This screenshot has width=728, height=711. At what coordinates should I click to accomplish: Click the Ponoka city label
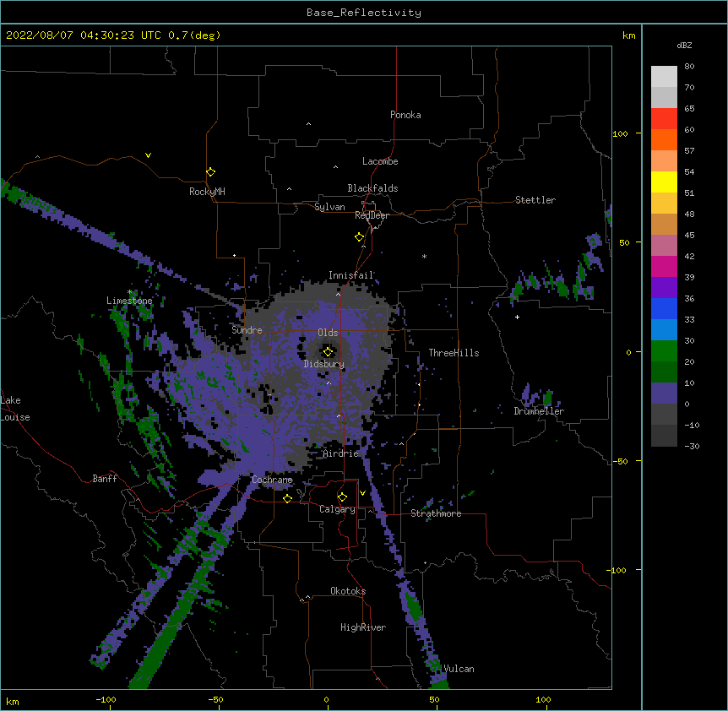[x=405, y=115]
